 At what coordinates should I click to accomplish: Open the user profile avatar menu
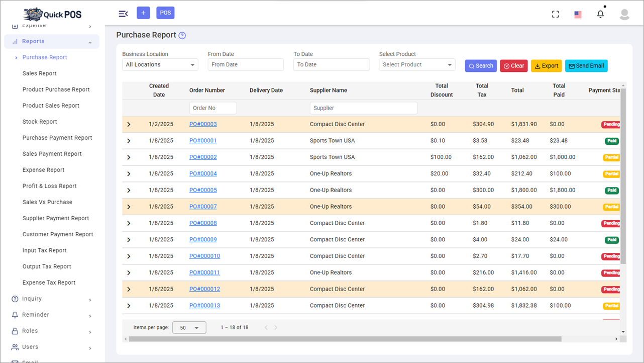point(624,14)
